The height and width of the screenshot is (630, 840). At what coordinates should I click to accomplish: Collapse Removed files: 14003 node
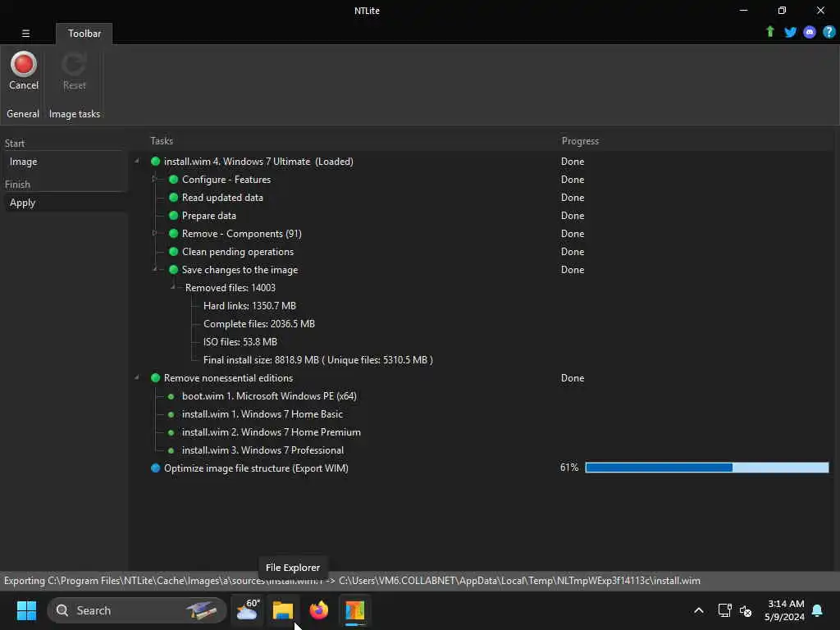[173, 287]
